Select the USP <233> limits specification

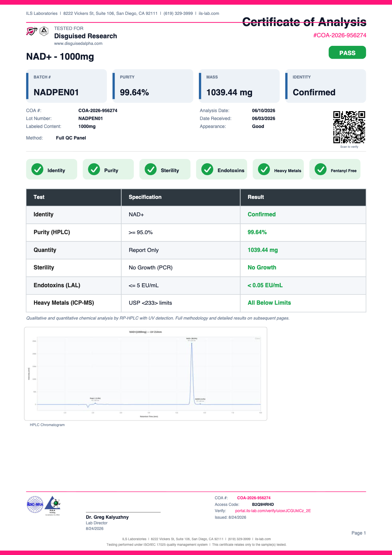(150, 303)
